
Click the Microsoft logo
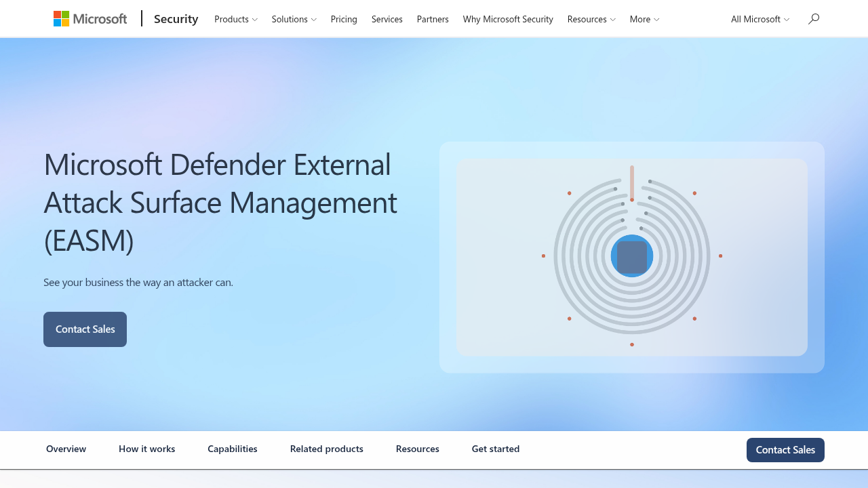pyautogui.click(x=90, y=19)
